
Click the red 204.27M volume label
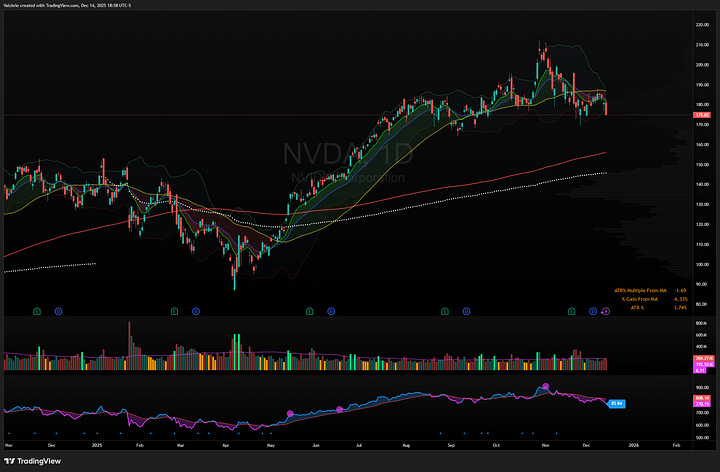[x=704, y=358]
